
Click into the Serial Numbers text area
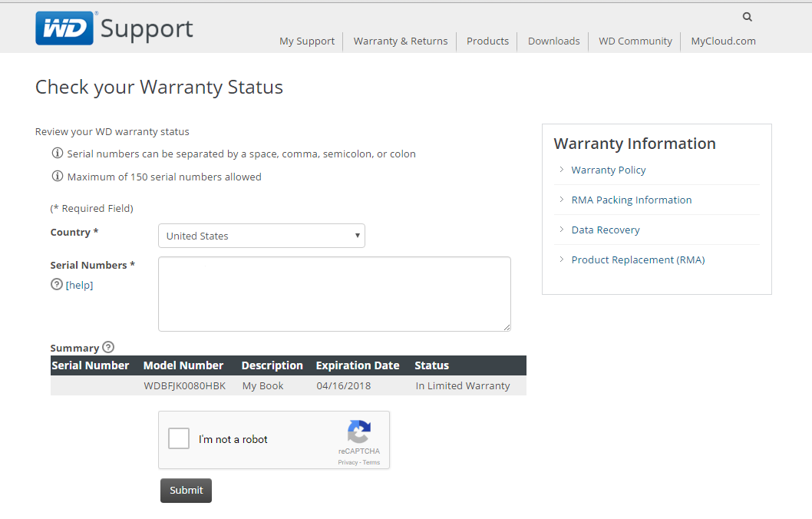335,294
